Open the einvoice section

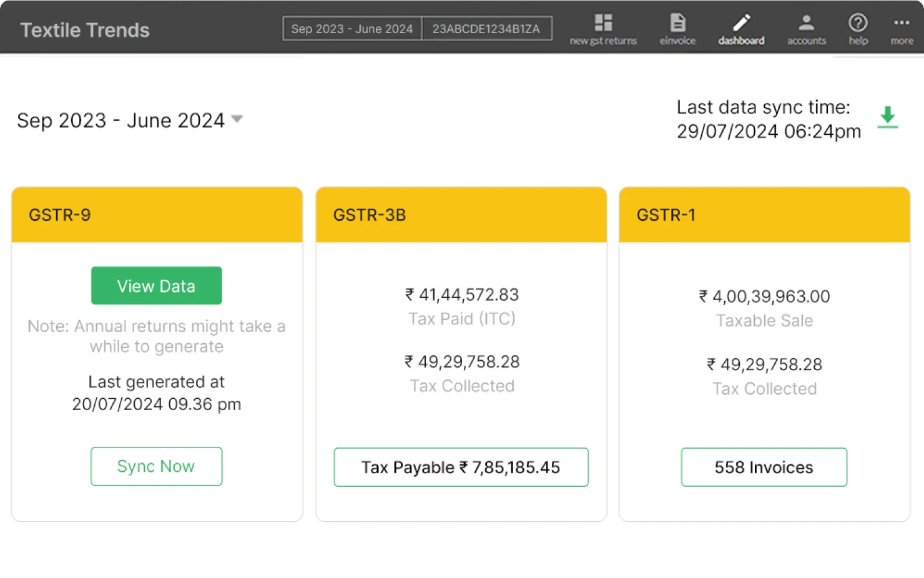[677, 28]
